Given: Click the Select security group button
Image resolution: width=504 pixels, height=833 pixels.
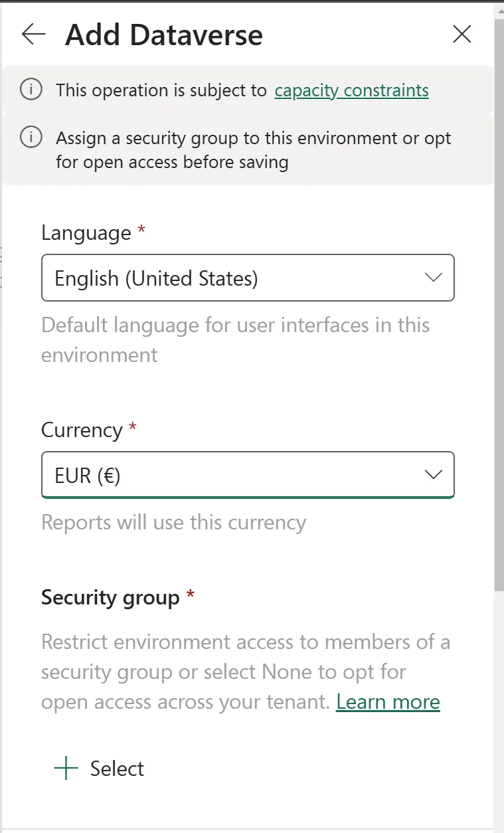Looking at the screenshot, I should tap(99, 769).
